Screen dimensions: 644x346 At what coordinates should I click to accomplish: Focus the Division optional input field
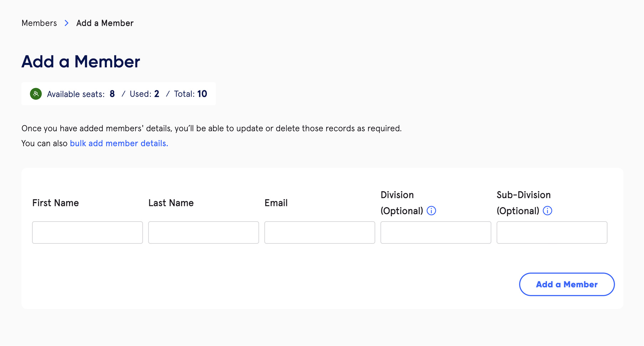435,232
